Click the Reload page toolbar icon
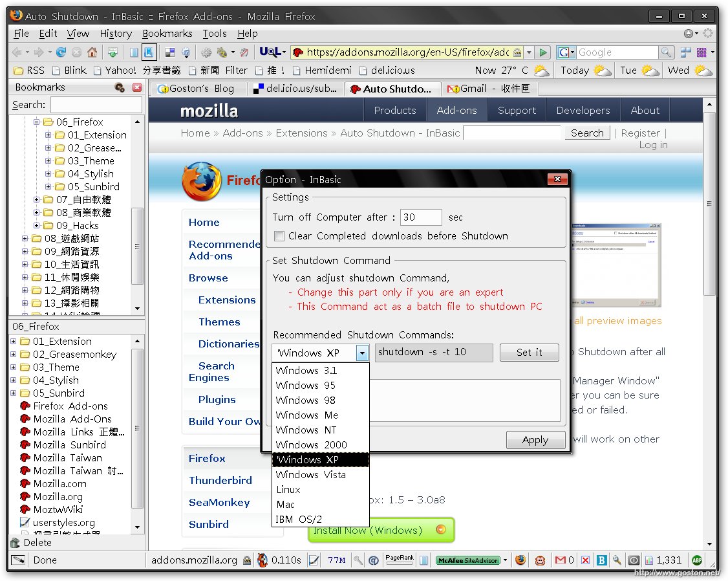 coord(61,52)
